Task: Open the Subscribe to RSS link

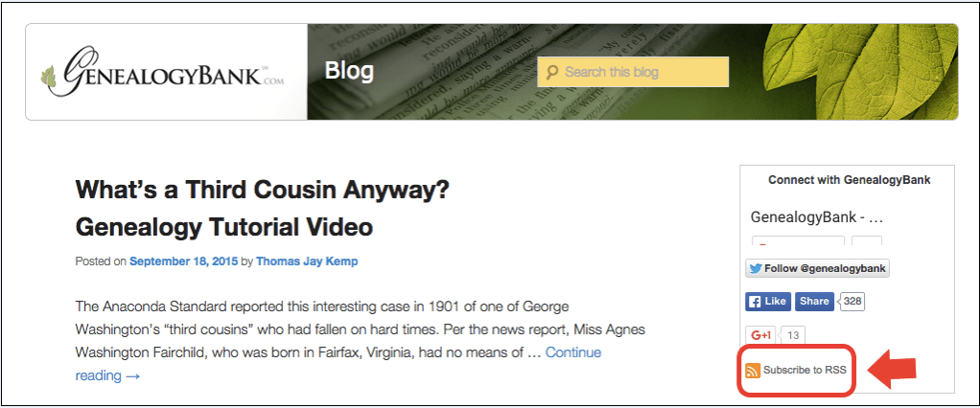Action: (x=805, y=370)
